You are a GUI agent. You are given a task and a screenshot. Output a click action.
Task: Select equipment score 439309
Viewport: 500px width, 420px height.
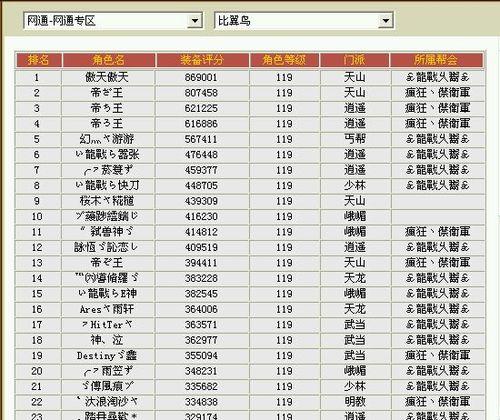201,201
